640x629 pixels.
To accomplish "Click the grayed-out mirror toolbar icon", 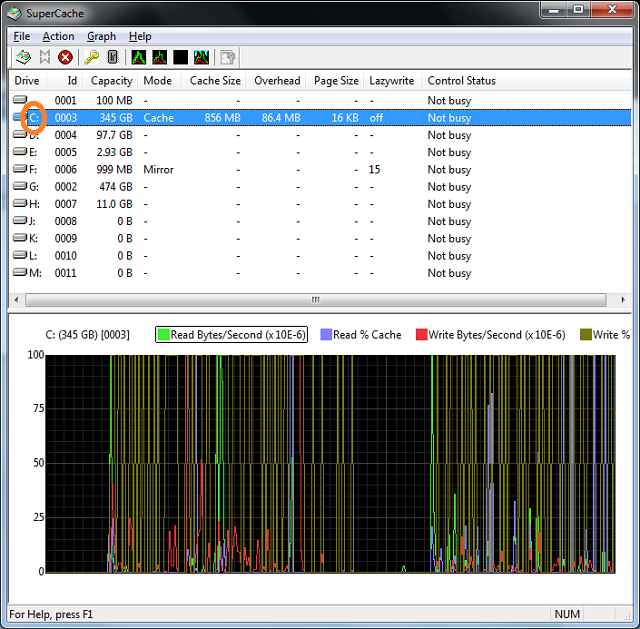I will click(x=44, y=57).
